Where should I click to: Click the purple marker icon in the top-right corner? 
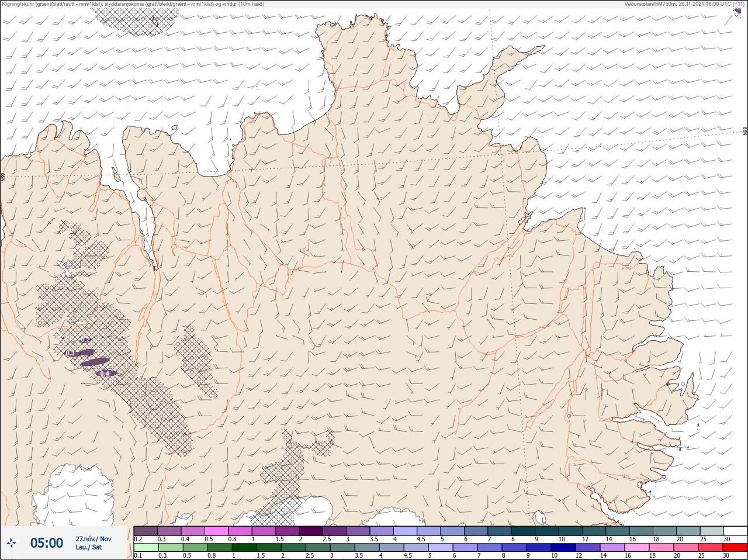[737, 11]
